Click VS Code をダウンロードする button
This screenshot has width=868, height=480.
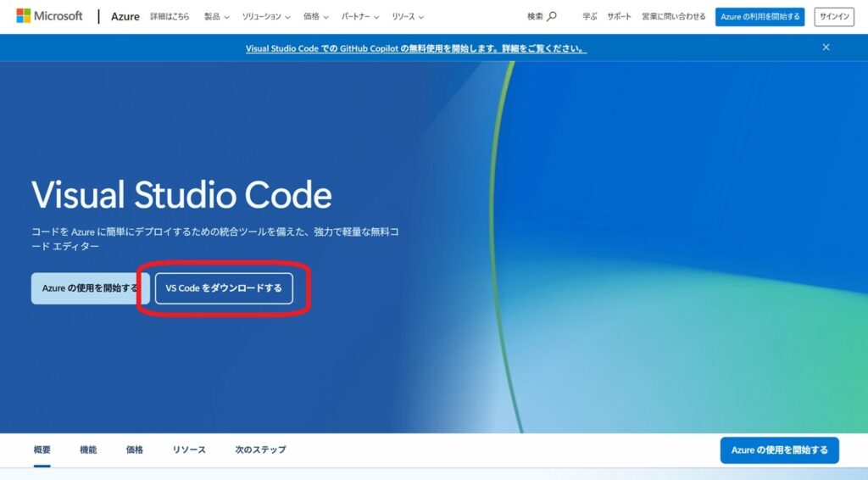(224, 288)
